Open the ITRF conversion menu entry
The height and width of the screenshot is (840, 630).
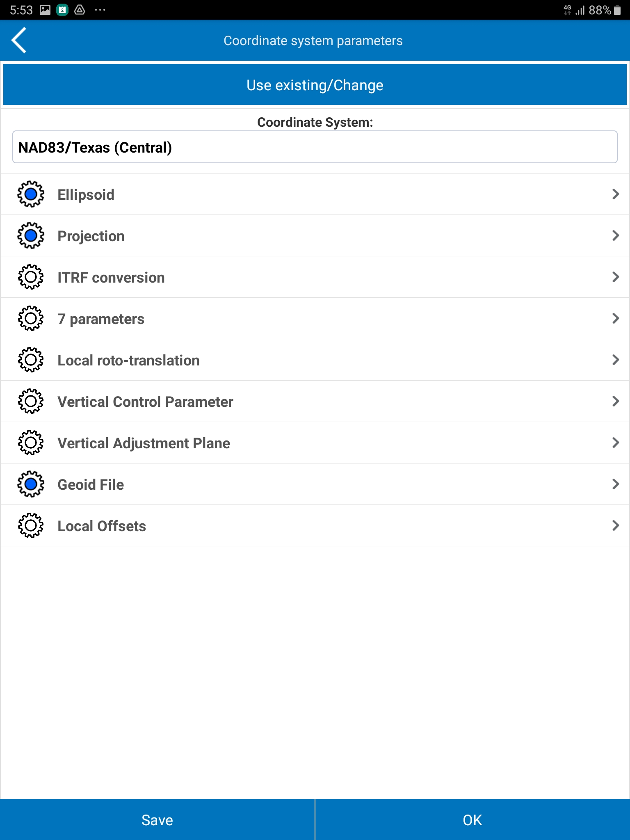pyautogui.click(x=111, y=278)
